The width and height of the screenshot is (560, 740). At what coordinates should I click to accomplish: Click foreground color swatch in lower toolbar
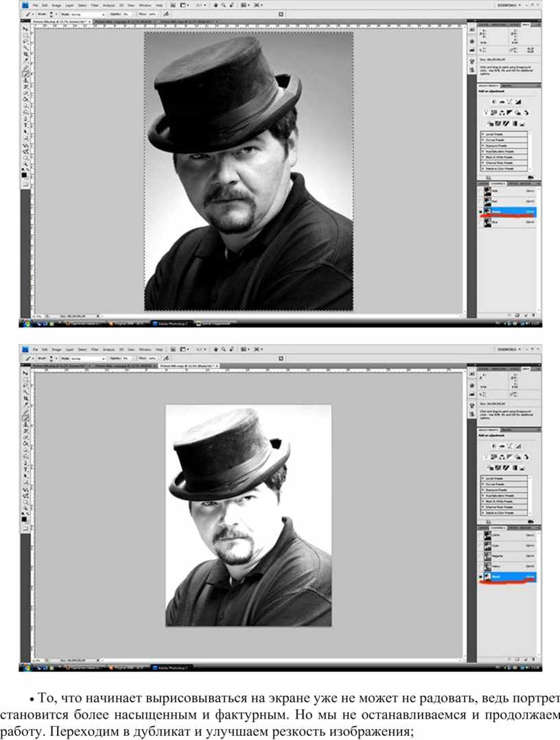pyautogui.click(x=24, y=519)
